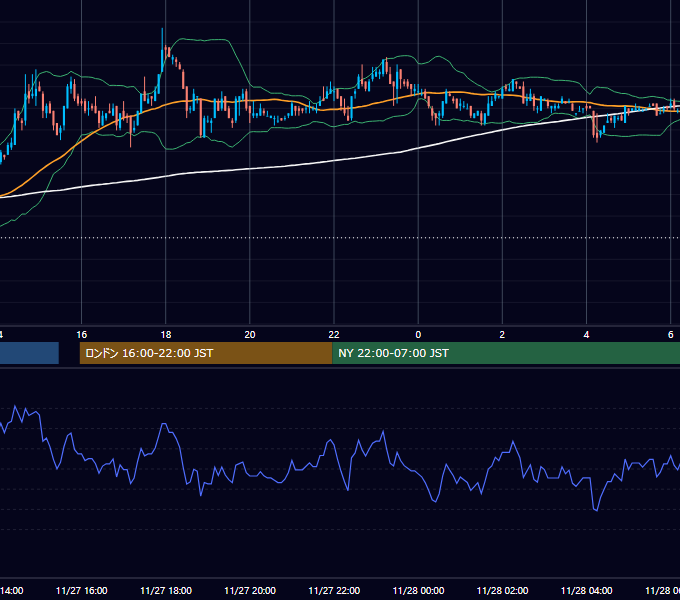Screen dimensions: 680x600
Task: Click the 18 hour label on the upper axis
Action: click(166, 335)
